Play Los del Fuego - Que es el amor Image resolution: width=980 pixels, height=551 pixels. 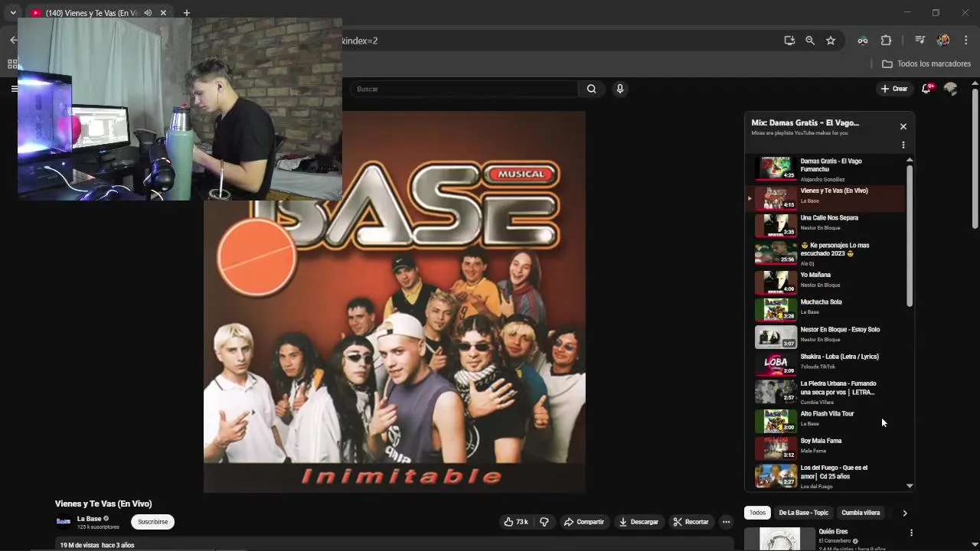[826, 475]
